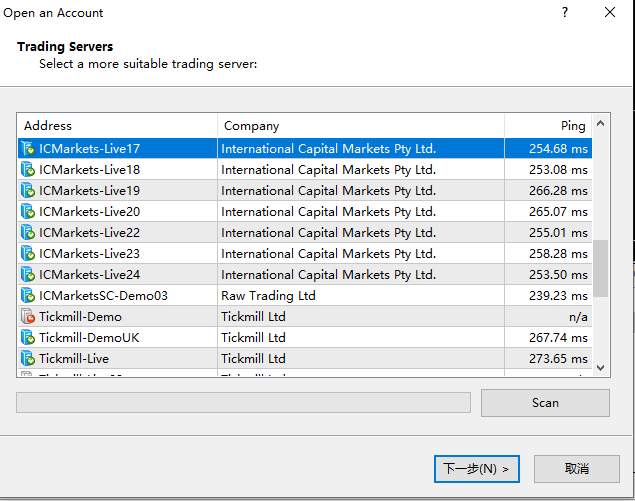635x501 pixels.
Task: Click the server icon beside Tickmill-DemoUK
Action: point(28,338)
